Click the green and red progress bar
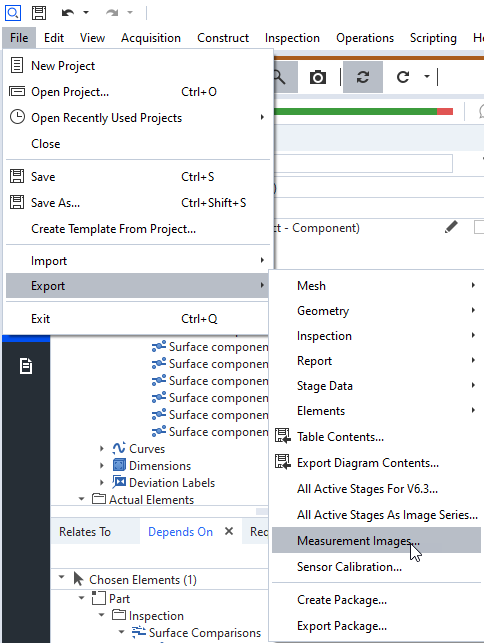The height and width of the screenshot is (643, 484). click(363, 111)
